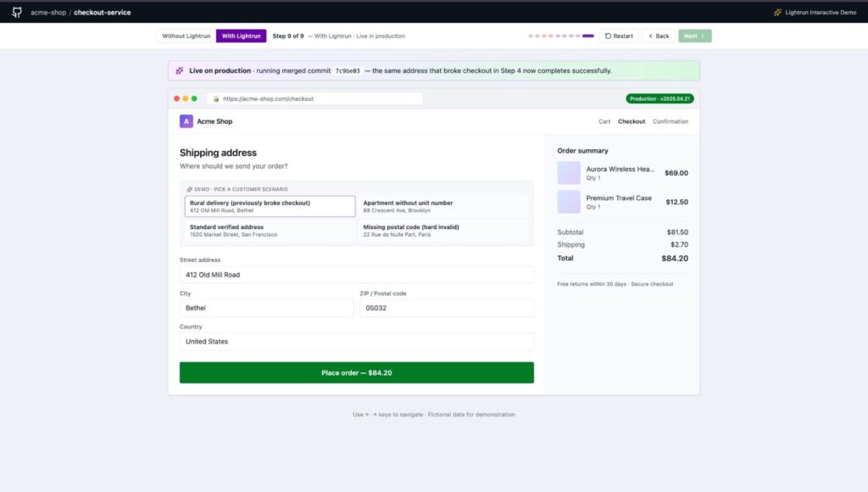Viewport: 868px width, 492px height.
Task: Open the Cart tab
Action: 604,121
